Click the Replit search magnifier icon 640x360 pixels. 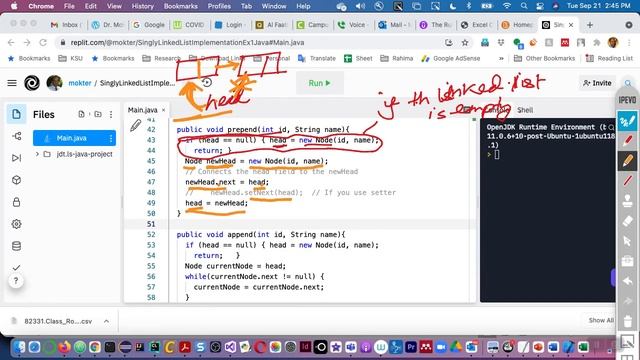click(628, 83)
